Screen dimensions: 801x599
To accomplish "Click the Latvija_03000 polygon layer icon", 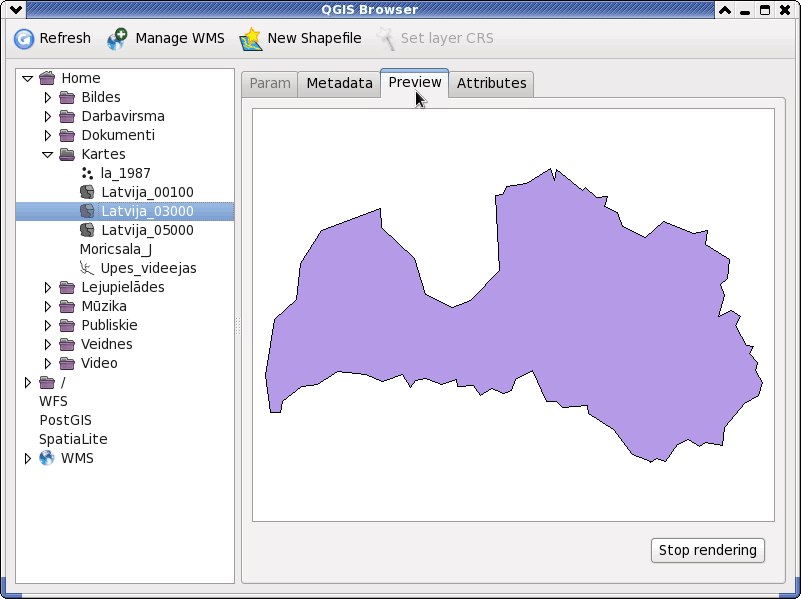I will click(87, 211).
